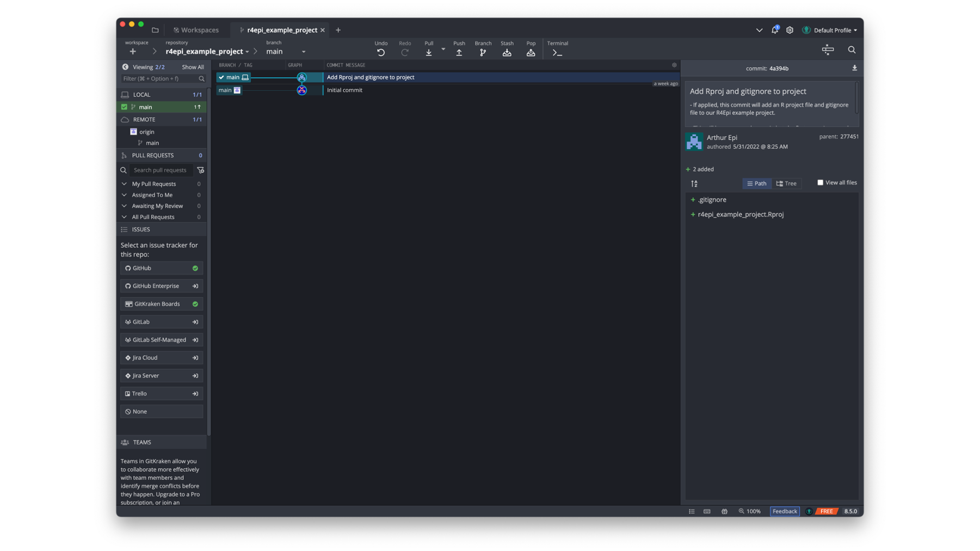Open a new tab with the plus button

(x=338, y=30)
